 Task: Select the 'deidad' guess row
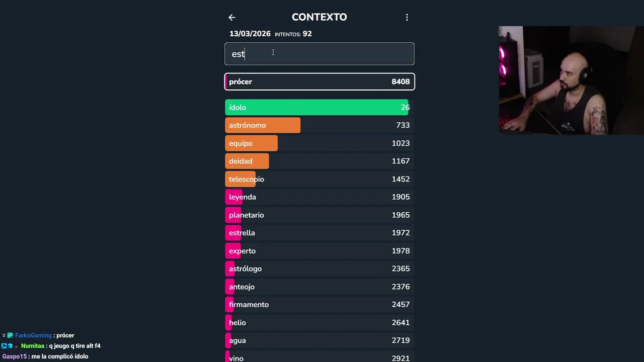pyautogui.click(x=319, y=161)
